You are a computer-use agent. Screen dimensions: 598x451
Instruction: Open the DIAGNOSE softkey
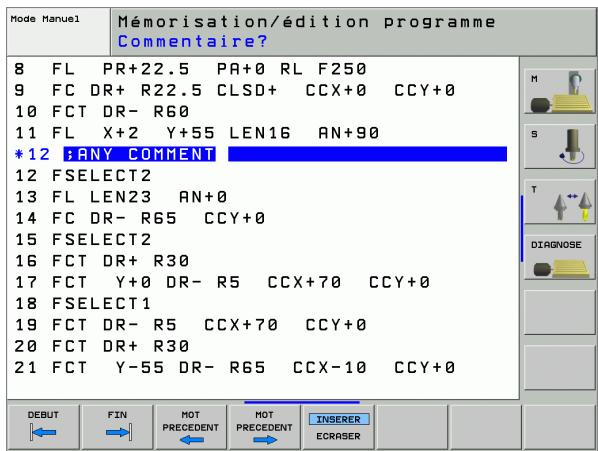(x=559, y=257)
